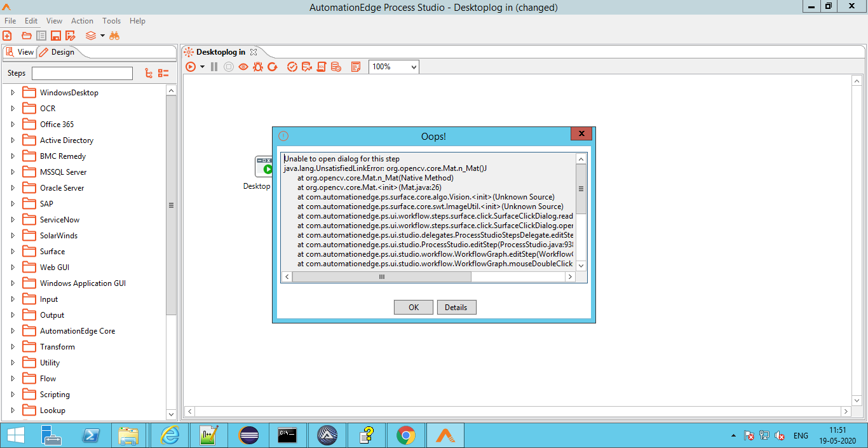868x448 pixels.
Task: Select the AutomationEdge Core category
Action: pos(78,331)
